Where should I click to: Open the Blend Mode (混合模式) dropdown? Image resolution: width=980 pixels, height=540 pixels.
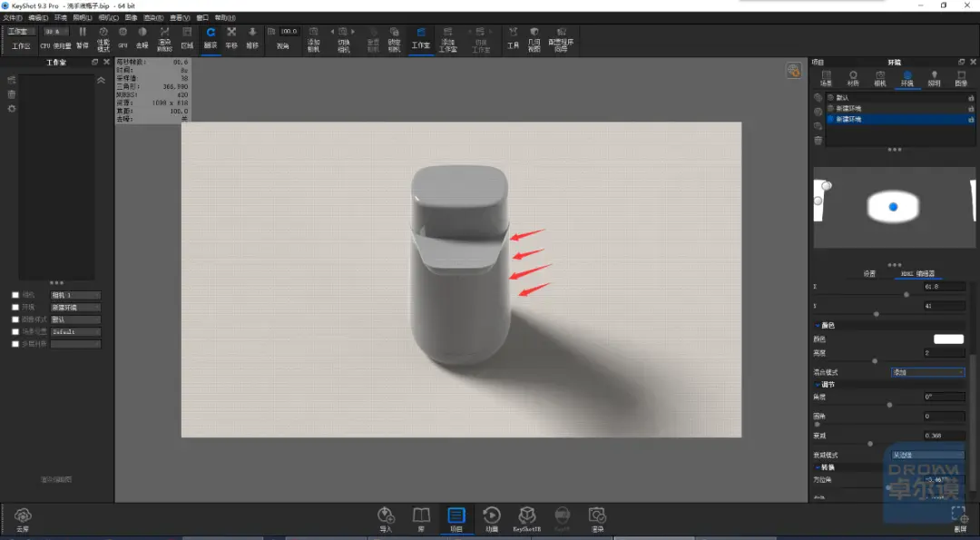pyautogui.click(x=927, y=372)
